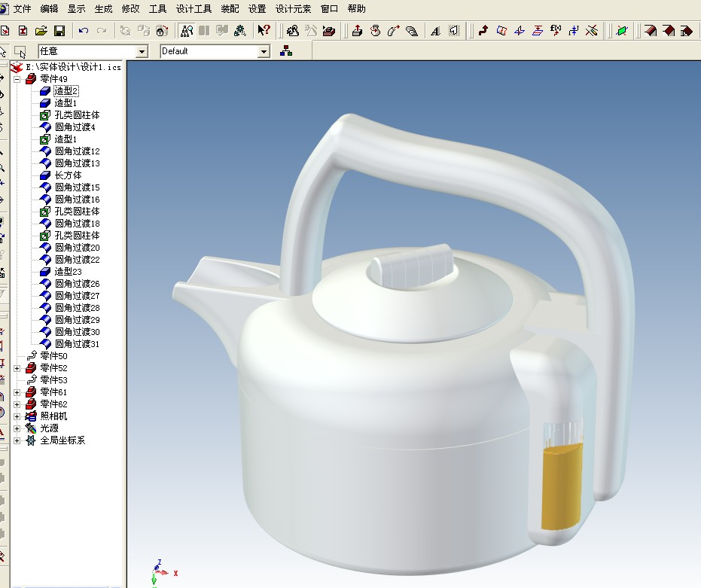701x588 pixels.
Task: Collapse the 零件49 tree node
Action: coord(17,79)
